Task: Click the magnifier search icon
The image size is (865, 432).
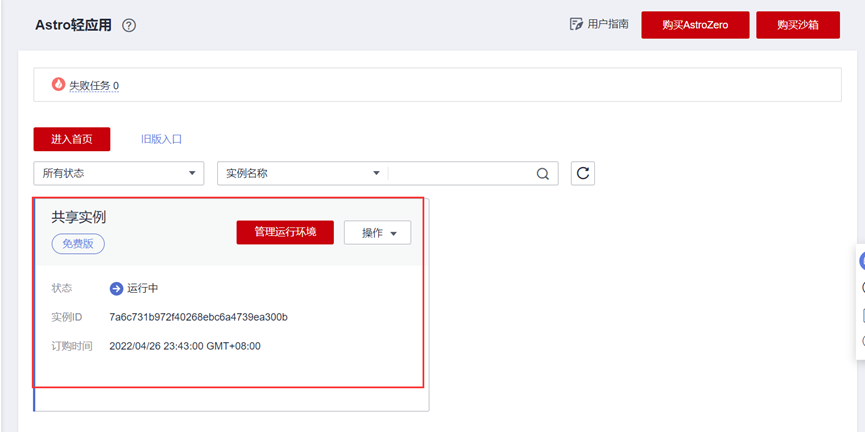Action: [543, 174]
